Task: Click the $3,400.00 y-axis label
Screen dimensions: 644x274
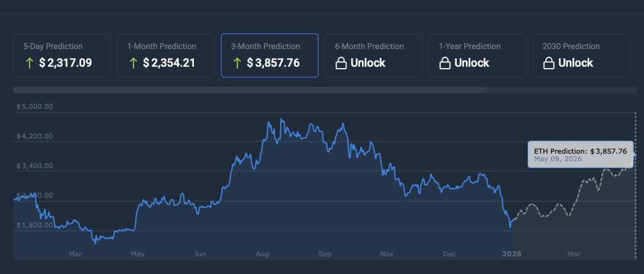Action: pyautogui.click(x=35, y=166)
